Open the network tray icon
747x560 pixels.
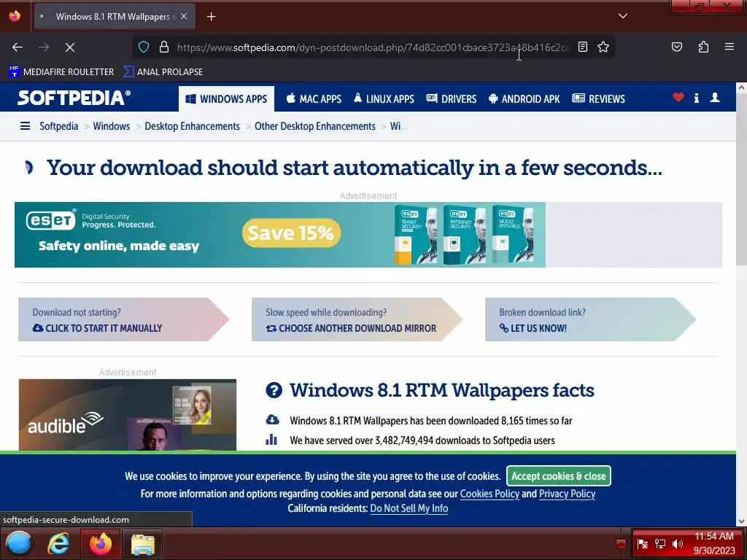[659, 544]
